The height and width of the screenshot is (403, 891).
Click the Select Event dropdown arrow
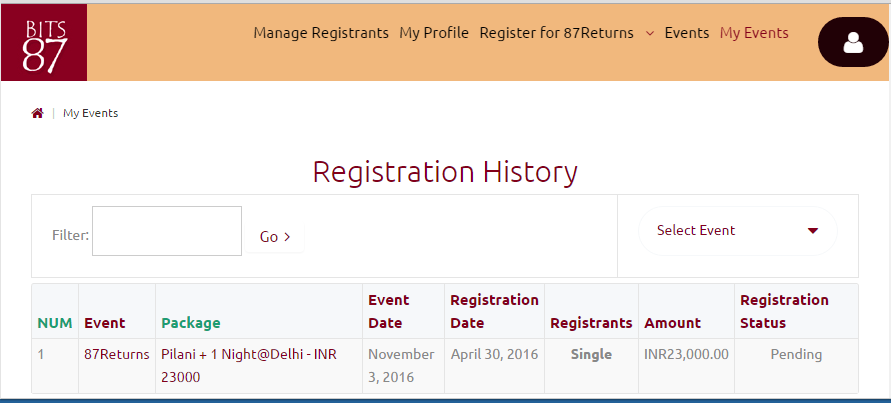click(812, 231)
